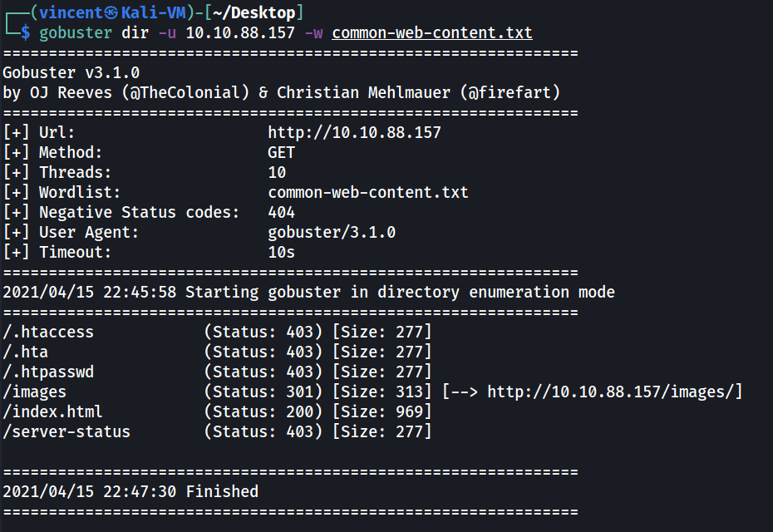Click the /index.html result entry

click(52, 412)
